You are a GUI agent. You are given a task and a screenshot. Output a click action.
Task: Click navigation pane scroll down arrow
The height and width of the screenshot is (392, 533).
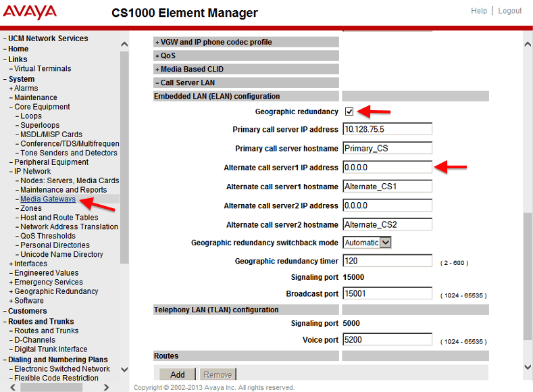(124, 369)
